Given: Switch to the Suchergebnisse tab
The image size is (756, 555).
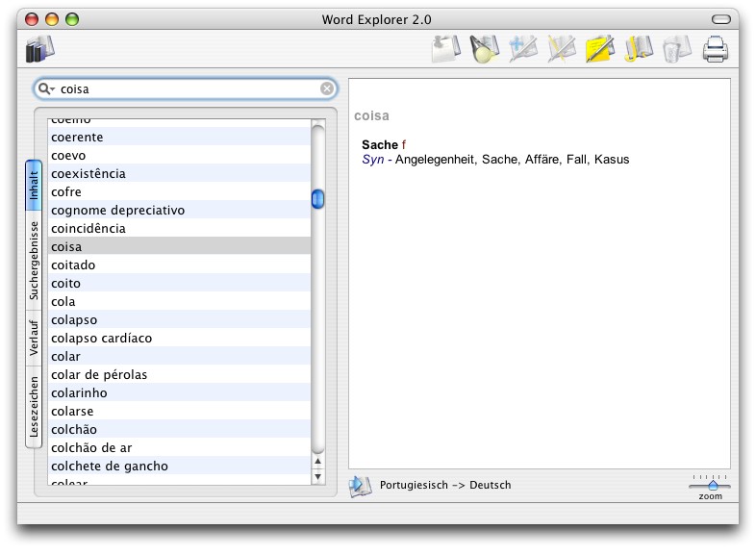Looking at the screenshot, I should [x=34, y=261].
